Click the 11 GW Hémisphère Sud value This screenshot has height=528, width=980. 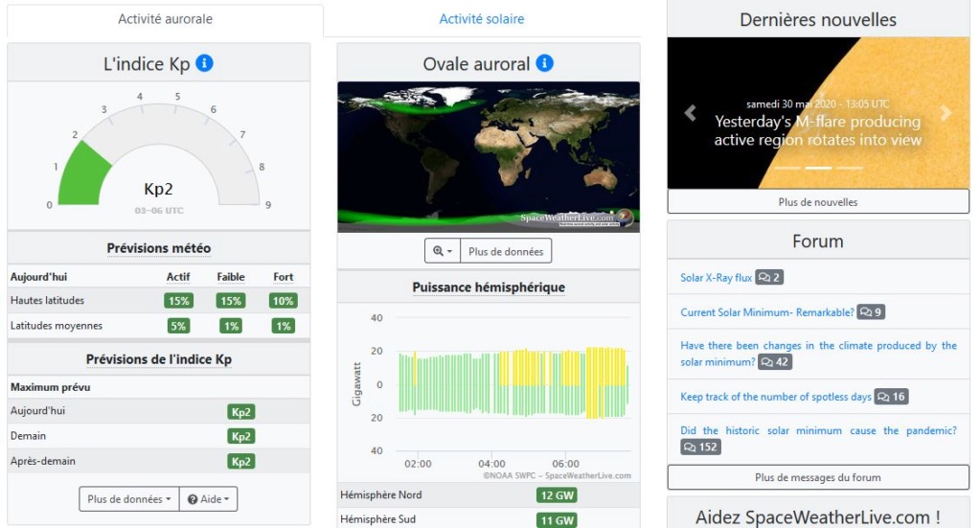coord(557,520)
